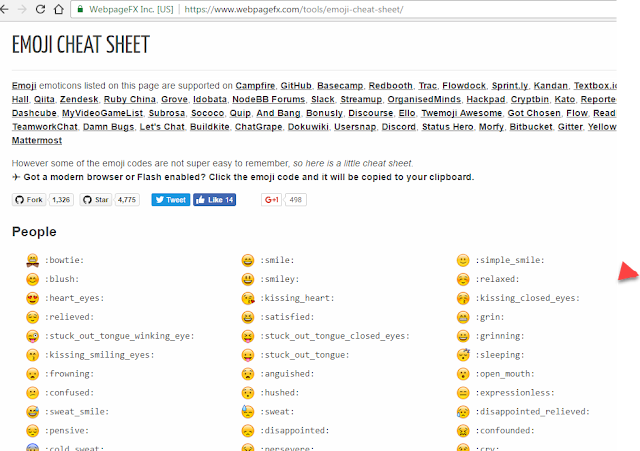Image resolution: width=640 pixels, height=451 pixels.
Task: Click the kissing_smiling_eyes emoji face
Action: (x=32, y=355)
